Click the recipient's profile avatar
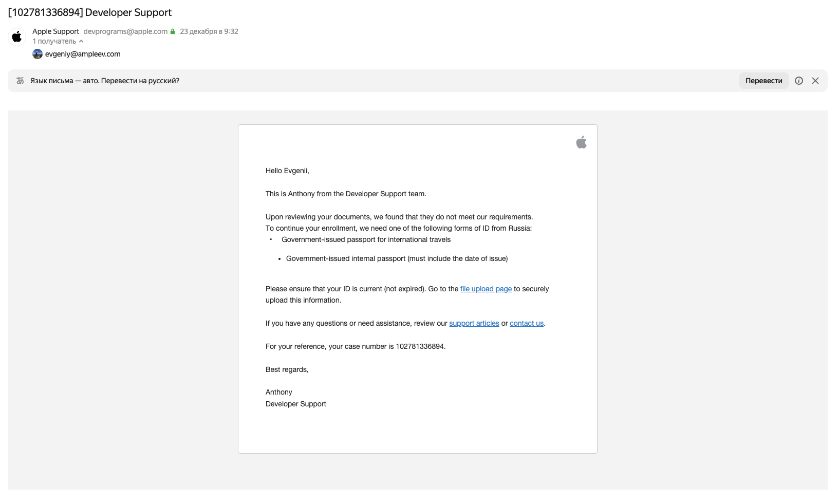Image resolution: width=838 pixels, height=504 pixels. [x=38, y=54]
